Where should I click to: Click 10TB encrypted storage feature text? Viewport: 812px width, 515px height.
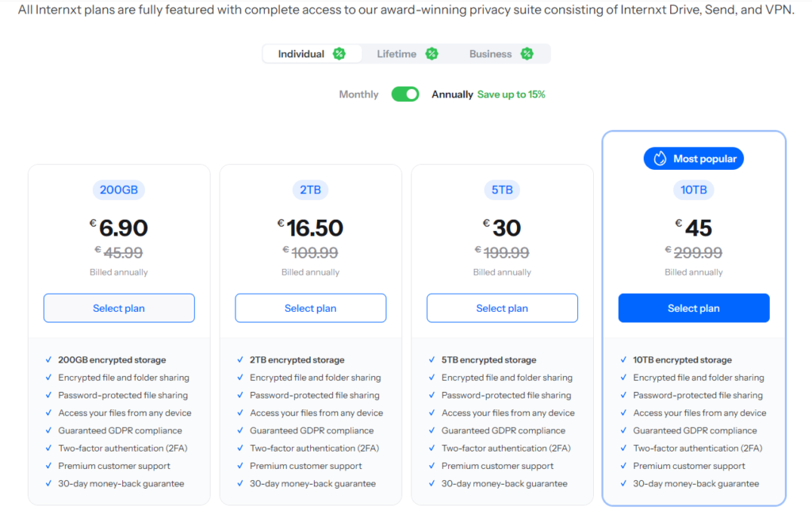pos(683,359)
